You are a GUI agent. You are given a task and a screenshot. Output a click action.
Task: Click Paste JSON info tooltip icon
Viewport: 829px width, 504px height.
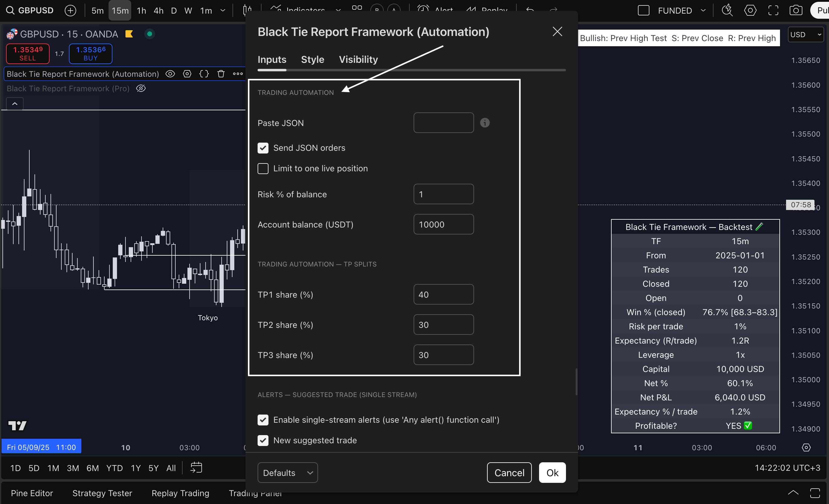point(484,123)
